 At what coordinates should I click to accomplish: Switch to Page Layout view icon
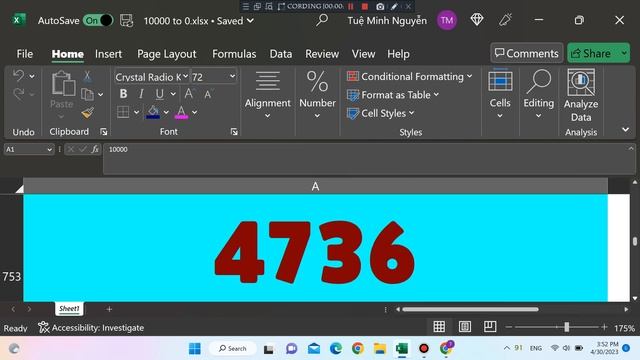click(464, 327)
